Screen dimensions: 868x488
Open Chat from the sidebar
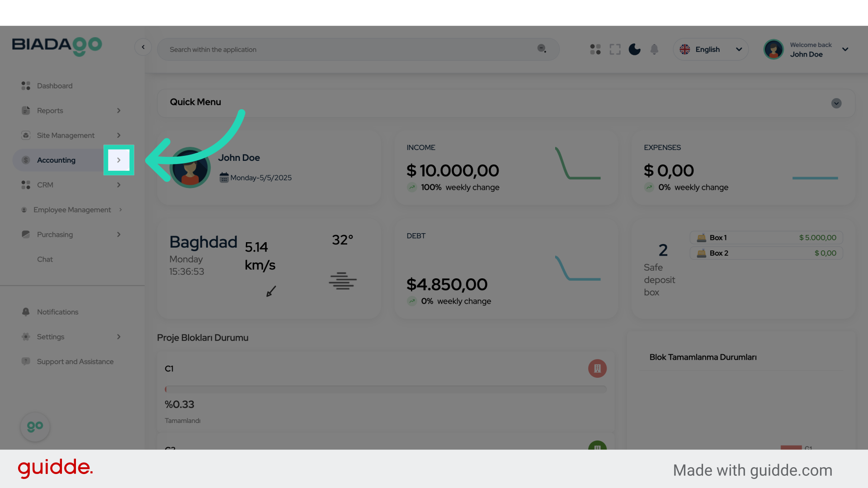(45, 259)
